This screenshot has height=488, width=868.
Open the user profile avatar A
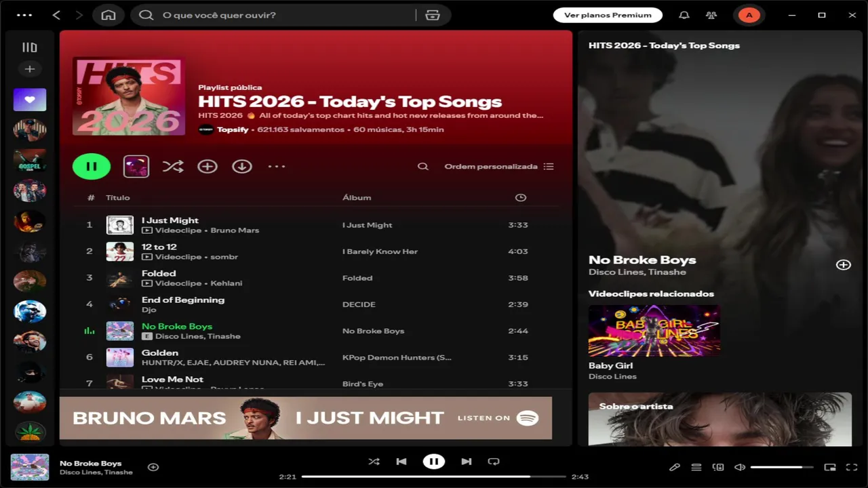[749, 15]
